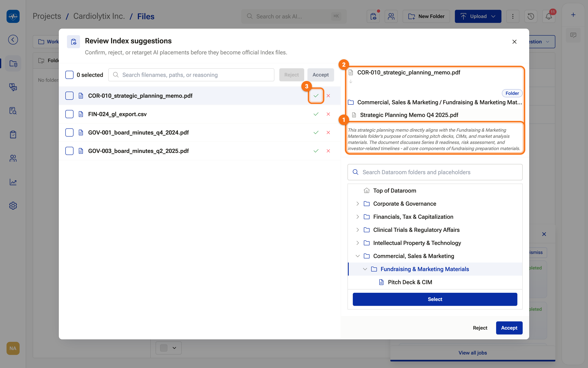Close the jobs panel with blue X
The width and height of the screenshot is (588, 368).
click(x=544, y=234)
